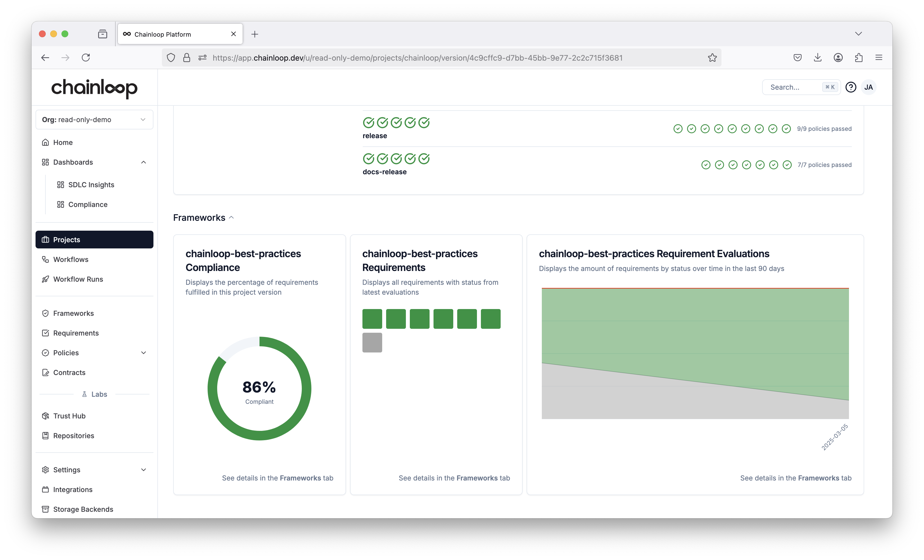Click the Repositories book icon
924x560 pixels.
(x=45, y=436)
